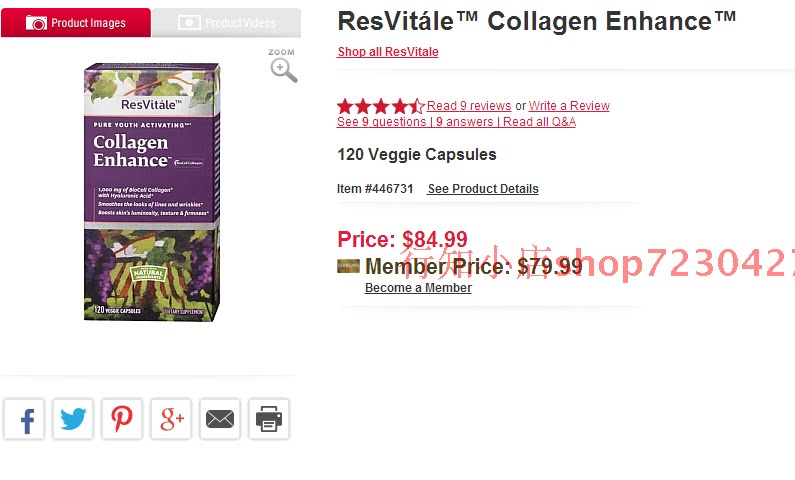
Task: Pin product on Pinterest
Action: (122, 419)
